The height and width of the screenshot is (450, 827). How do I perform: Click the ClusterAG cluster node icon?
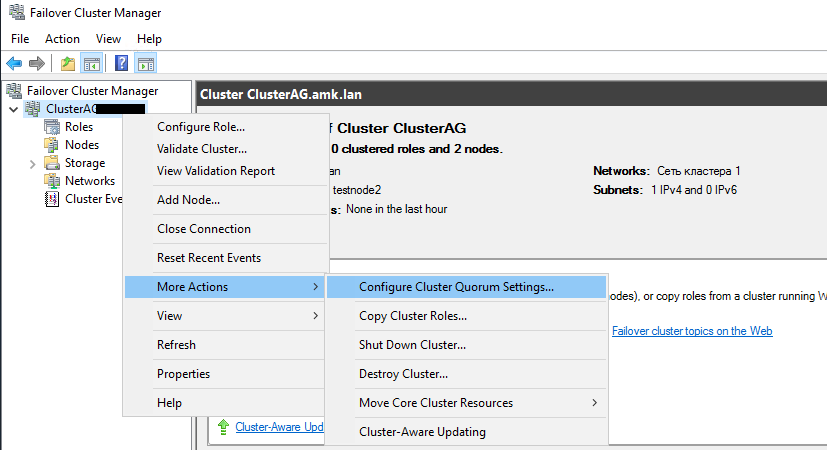point(33,109)
